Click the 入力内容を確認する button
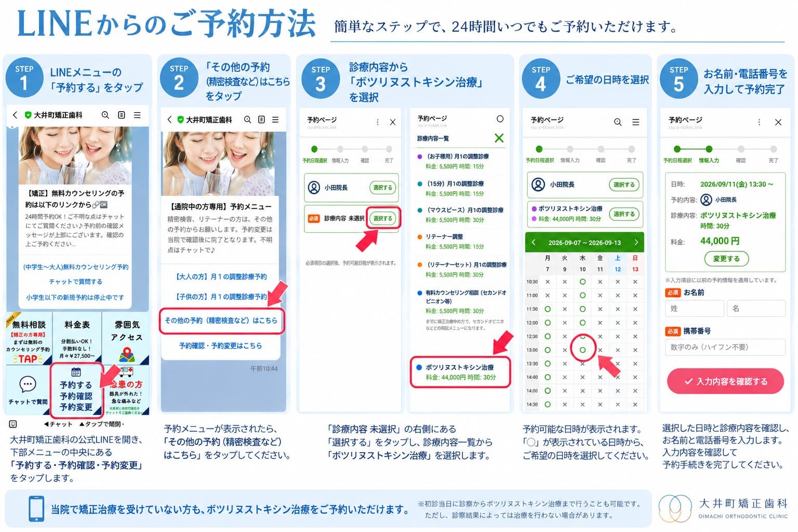 pyautogui.click(x=725, y=381)
